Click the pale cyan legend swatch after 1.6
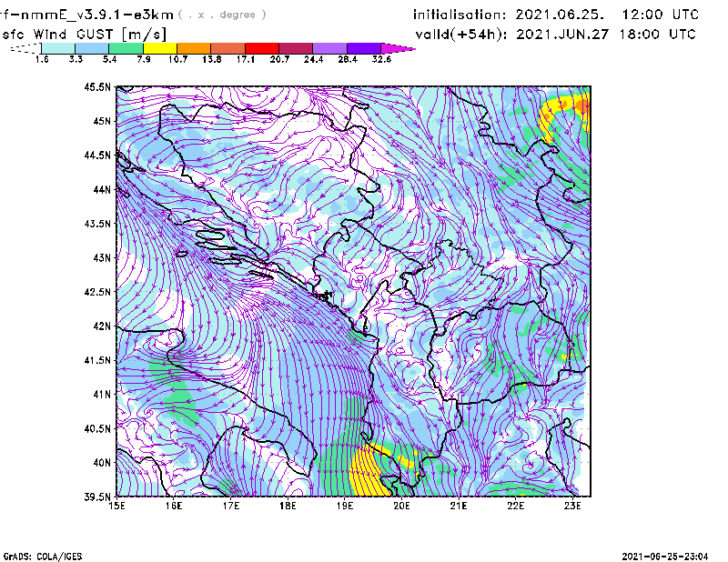The height and width of the screenshot is (562, 728). click(57, 47)
